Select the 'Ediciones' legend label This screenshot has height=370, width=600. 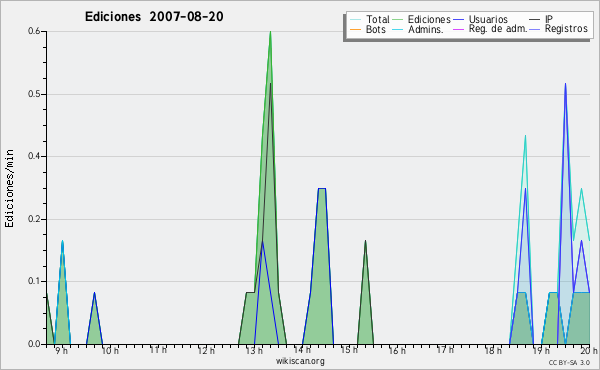429,19
